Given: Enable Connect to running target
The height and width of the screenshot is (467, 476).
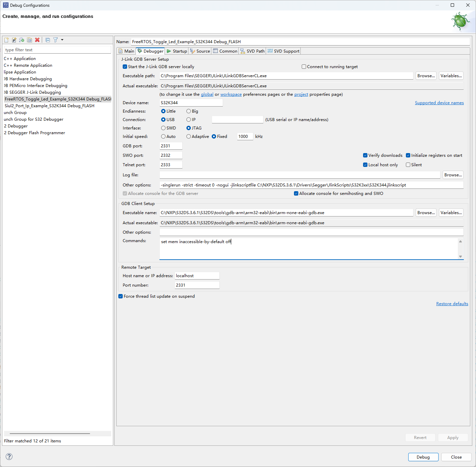Looking at the screenshot, I should click(304, 67).
